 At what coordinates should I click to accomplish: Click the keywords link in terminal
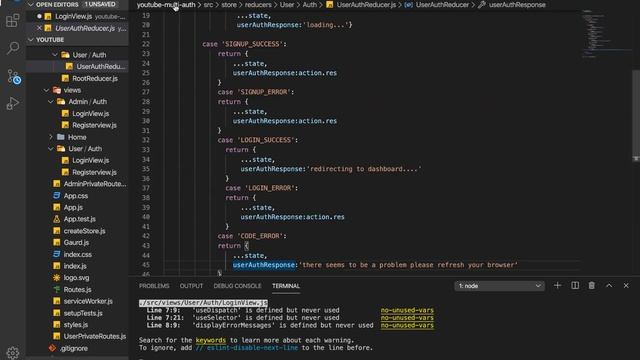coord(211,340)
